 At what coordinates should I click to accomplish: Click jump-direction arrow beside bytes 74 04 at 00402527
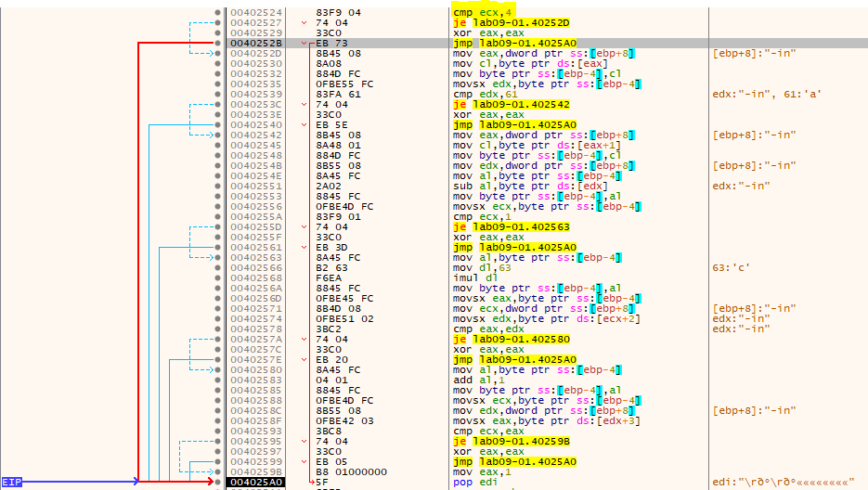coord(304,22)
